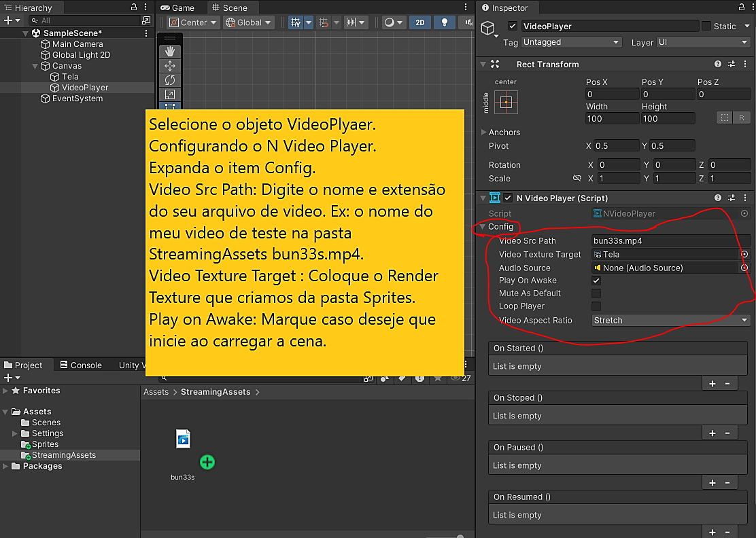Toggle Play On Awake checkbox
This screenshot has height=538, width=756.
pyautogui.click(x=596, y=281)
